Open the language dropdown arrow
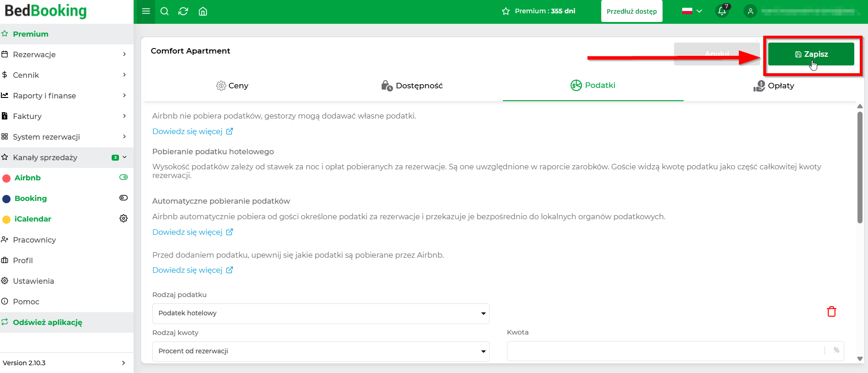Image resolution: width=868 pixels, height=373 pixels. pyautogui.click(x=699, y=11)
